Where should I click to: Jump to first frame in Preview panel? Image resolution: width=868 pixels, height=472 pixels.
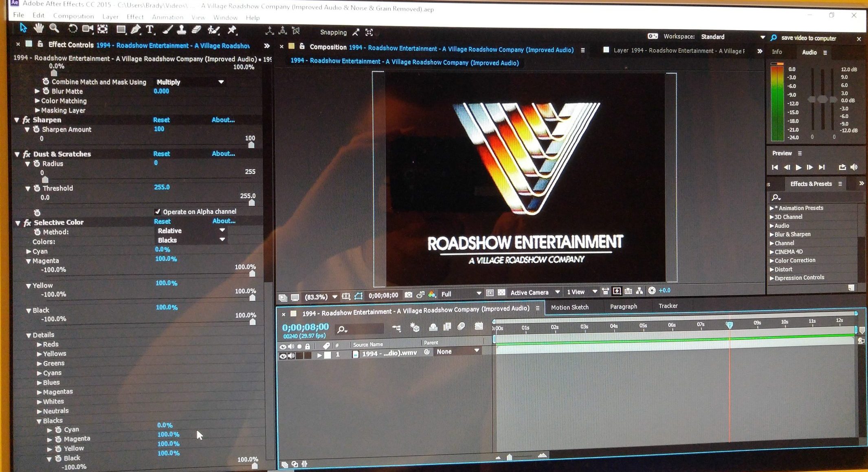(x=775, y=168)
